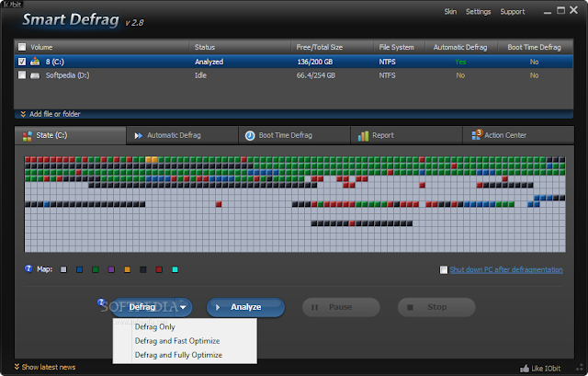Expand Show latest news
This screenshot has width=588, height=376.
click(45, 367)
